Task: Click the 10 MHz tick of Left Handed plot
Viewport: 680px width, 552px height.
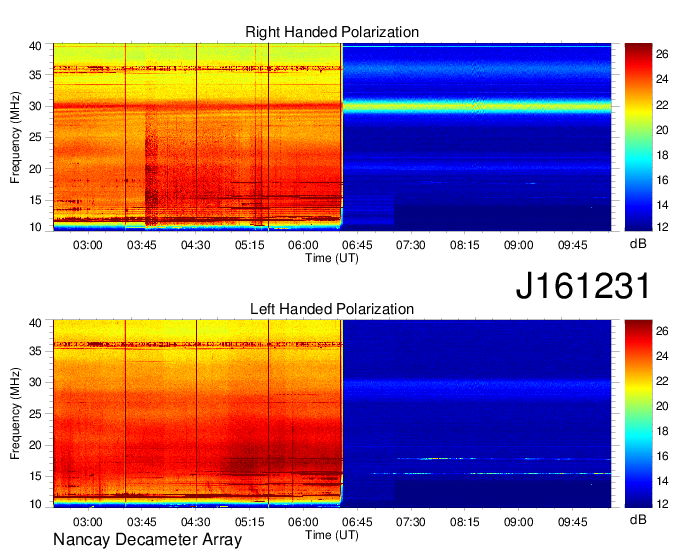Action: [35, 504]
